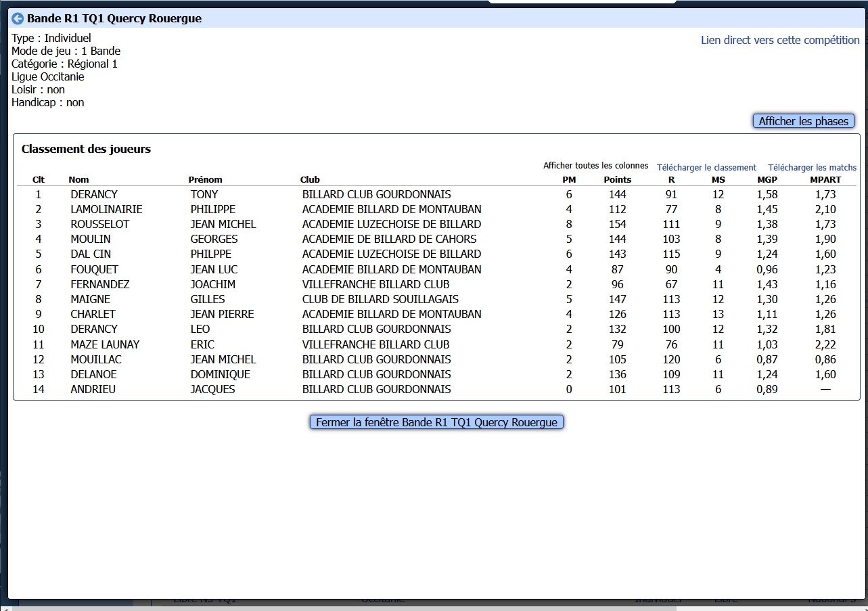Select player row DERANCY TONY
Image resolution: width=868 pixels, height=611 pixels.
coord(94,195)
